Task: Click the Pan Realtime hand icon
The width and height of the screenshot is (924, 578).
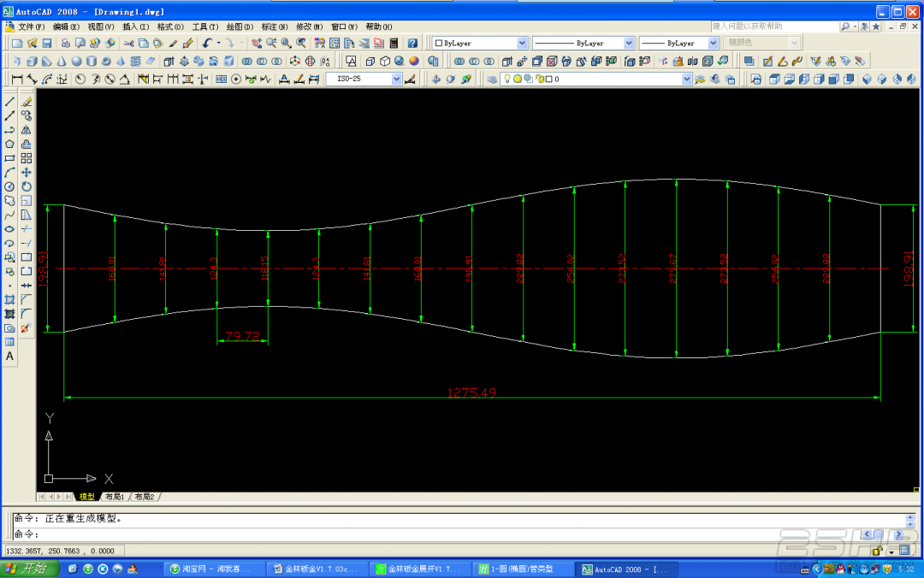Action: [257, 43]
